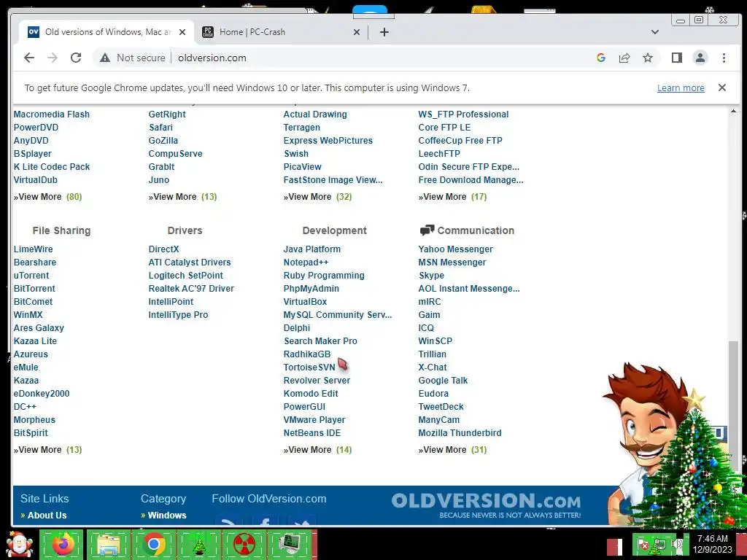Open the WinSCP link
The height and width of the screenshot is (560, 747).
click(x=436, y=341)
